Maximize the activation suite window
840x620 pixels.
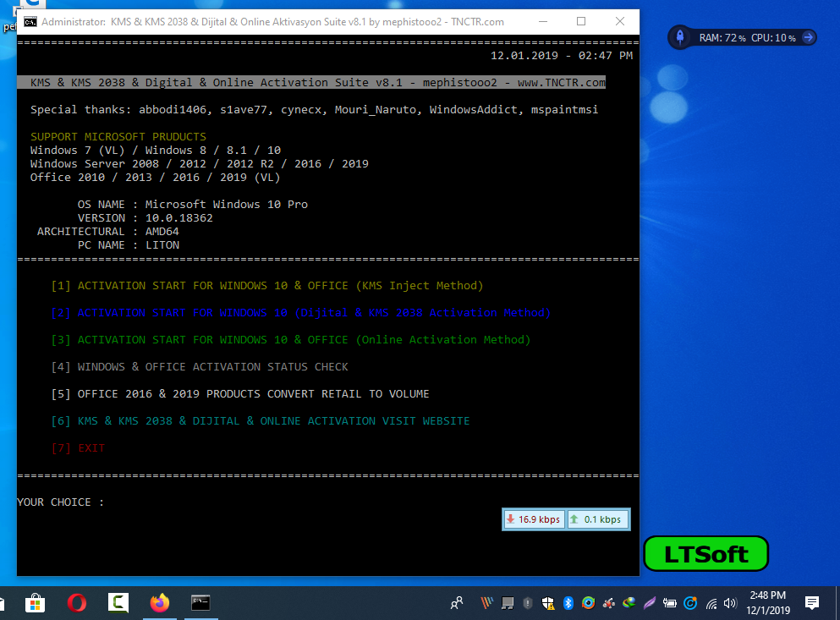point(581,21)
